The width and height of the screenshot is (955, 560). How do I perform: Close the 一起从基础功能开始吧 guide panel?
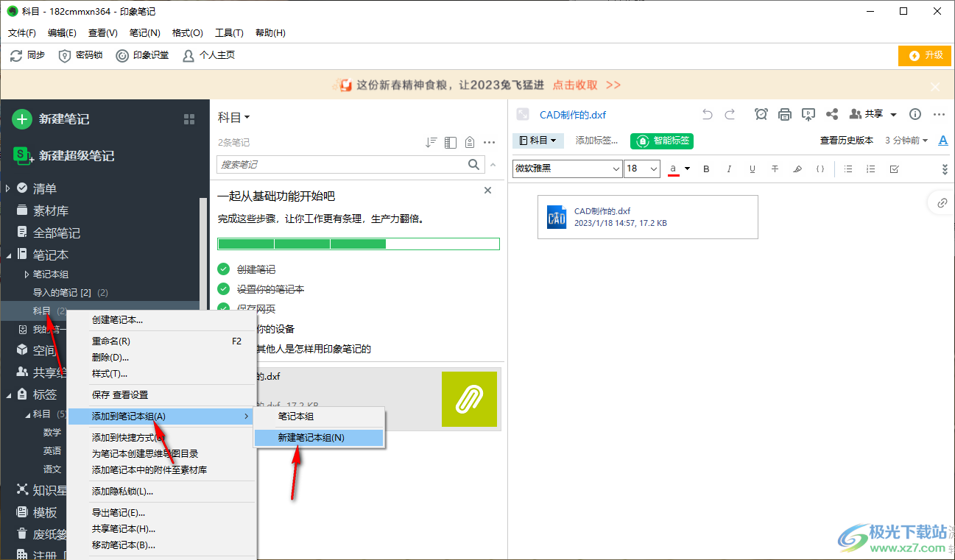click(487, 191)
